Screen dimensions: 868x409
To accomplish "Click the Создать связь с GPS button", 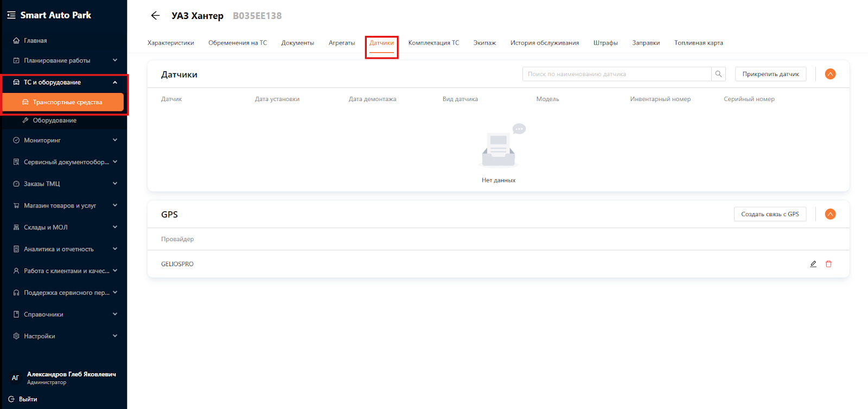I will tap(770, 214).
